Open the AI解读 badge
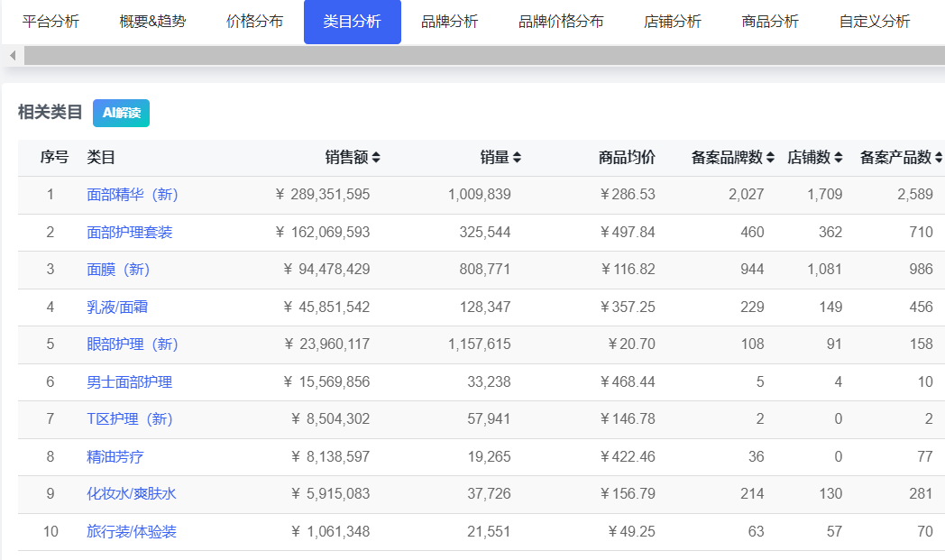Image resolution: width=945 pixels, height=560 pixels. pos(121,113)
